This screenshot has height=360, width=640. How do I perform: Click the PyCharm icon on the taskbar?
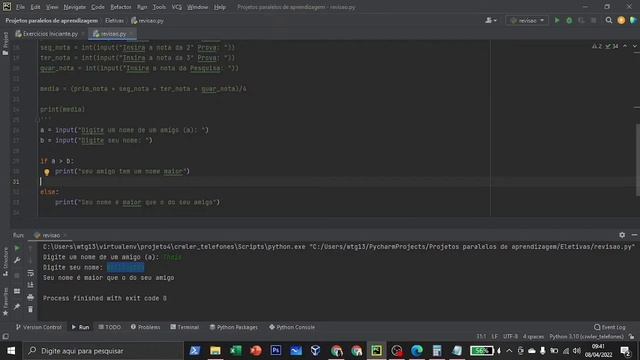(376, 351)
